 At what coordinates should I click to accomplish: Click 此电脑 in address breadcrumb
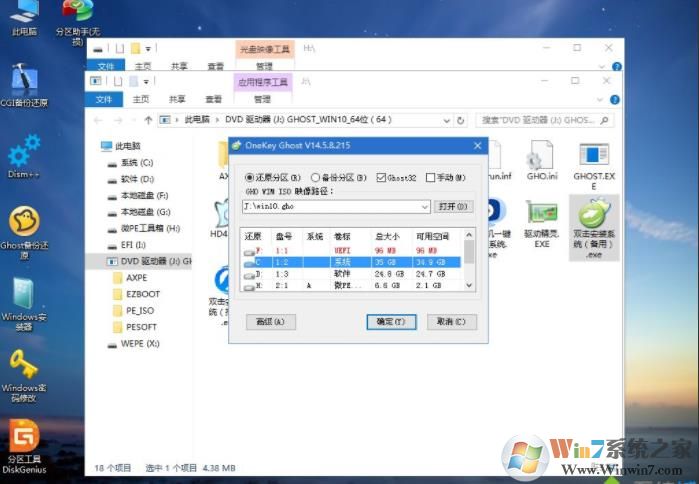pos(197,120)
